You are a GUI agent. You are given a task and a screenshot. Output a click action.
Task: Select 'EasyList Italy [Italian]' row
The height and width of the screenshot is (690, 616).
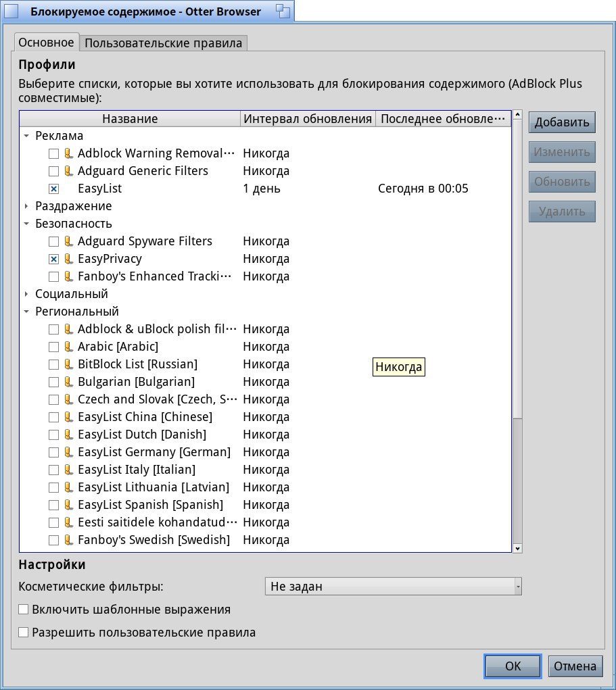click(x=266, y=470)
